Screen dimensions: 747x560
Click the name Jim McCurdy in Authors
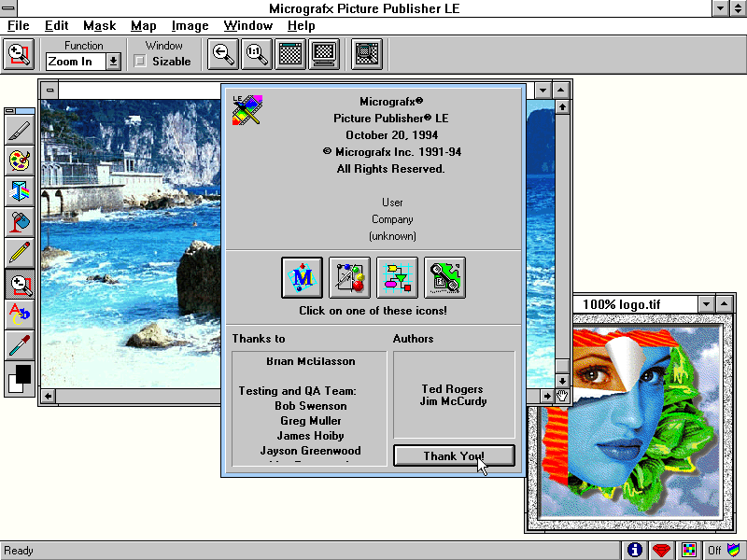point(453,401)
